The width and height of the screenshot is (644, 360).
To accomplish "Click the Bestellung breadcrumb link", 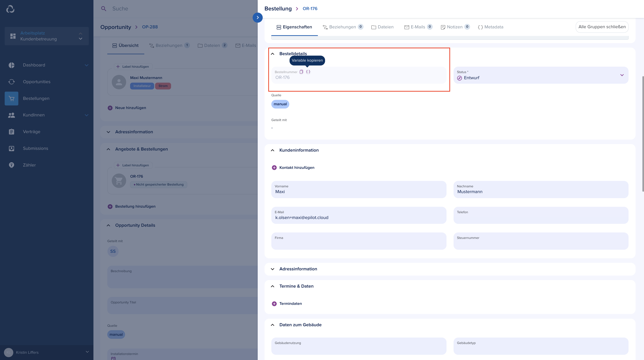I will click(278, 9).
